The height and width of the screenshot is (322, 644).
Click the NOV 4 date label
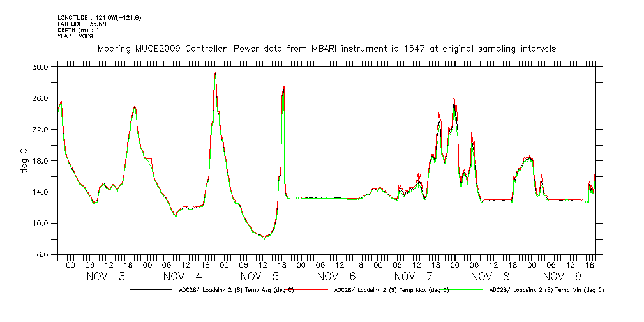tap(183, 277)
